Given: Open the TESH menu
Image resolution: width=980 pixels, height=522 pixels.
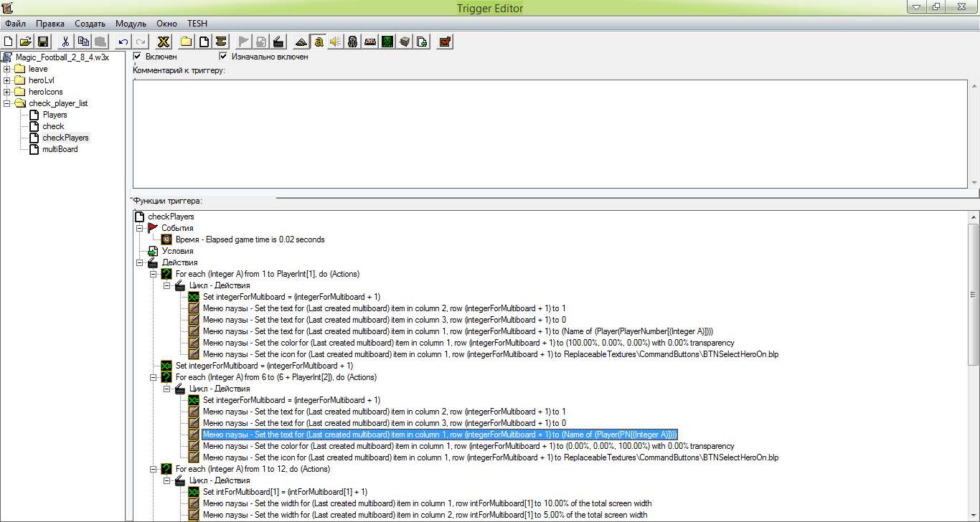Looking at the screenshot, I should (x=197, y=24).
